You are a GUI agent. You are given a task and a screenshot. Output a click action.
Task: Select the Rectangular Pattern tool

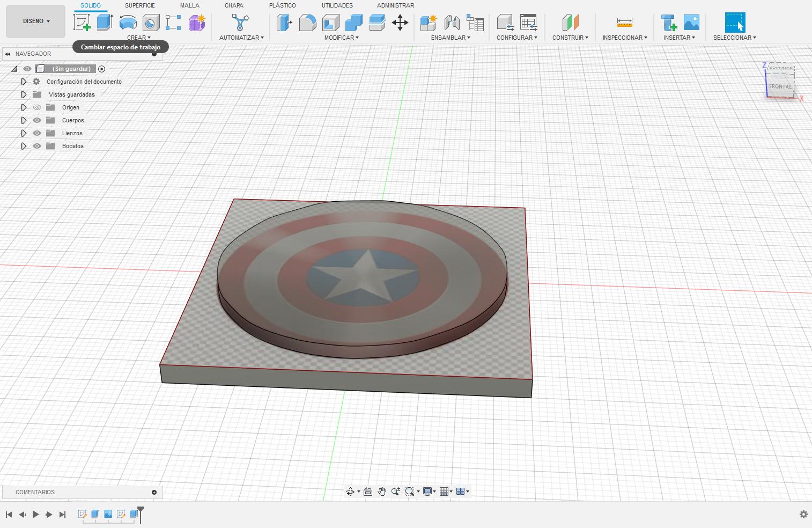coord(173,23)
